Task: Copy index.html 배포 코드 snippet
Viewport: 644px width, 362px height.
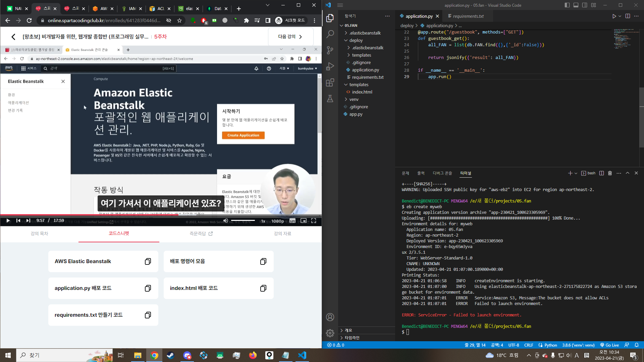Action: click(263, 288)
